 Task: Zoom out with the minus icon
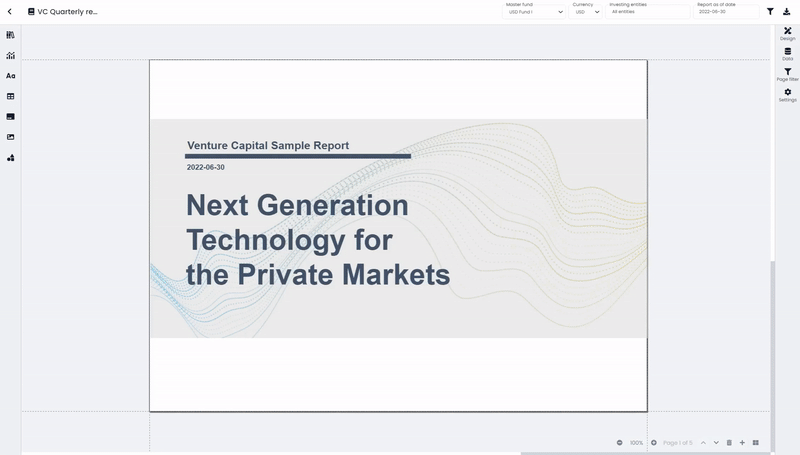click(619, 442)
